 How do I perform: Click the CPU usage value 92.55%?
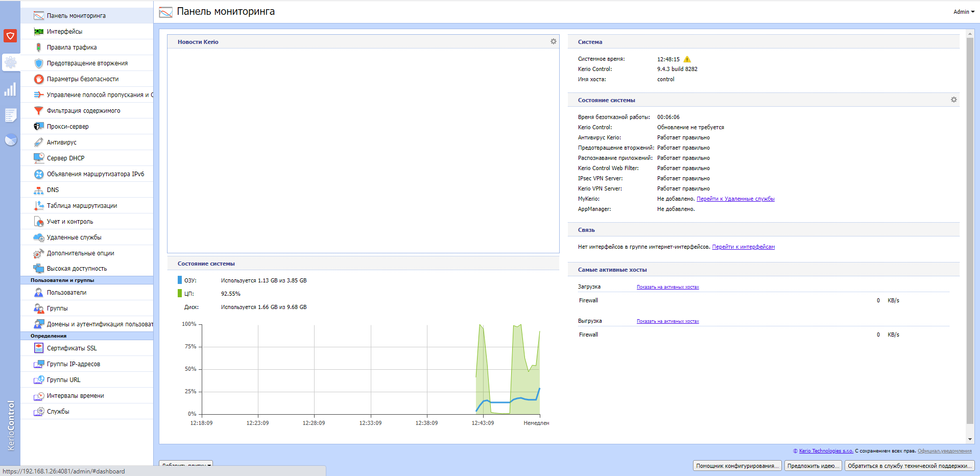tap(230, 294)
